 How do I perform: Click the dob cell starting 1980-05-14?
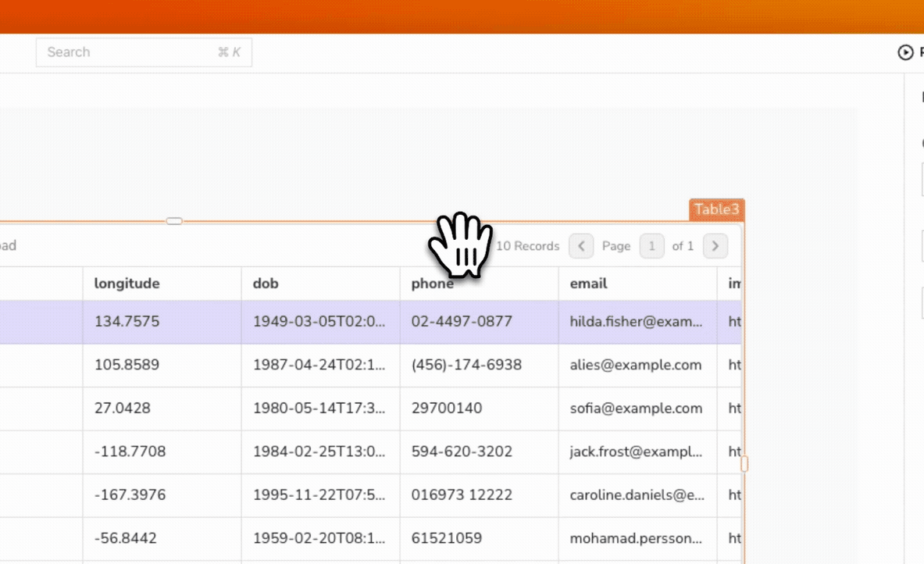point(319,409)
